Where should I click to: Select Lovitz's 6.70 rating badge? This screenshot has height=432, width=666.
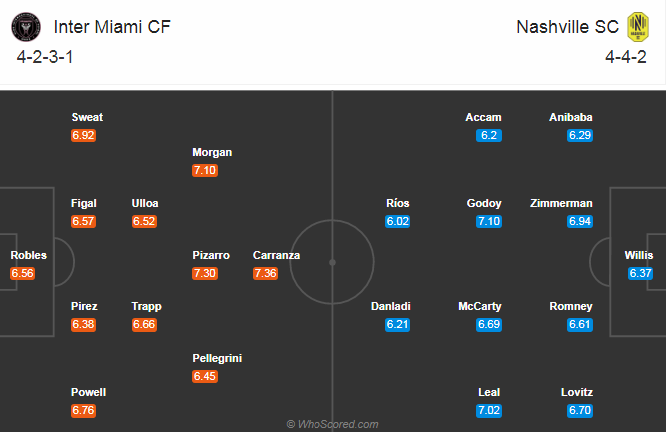coord(580,410)
